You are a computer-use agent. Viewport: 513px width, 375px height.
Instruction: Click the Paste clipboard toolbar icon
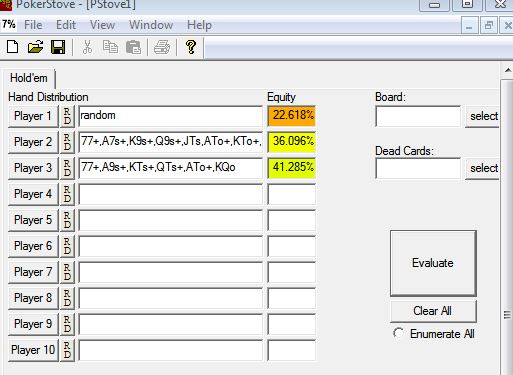coord(133,47)
